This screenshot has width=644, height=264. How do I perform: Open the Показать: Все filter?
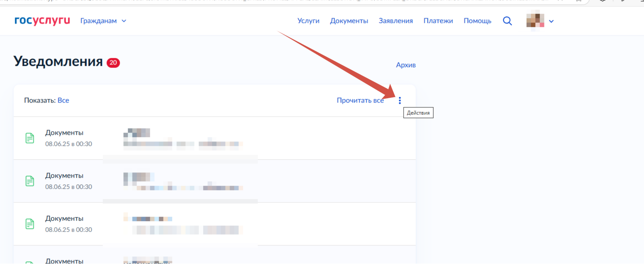(x=63, y=100)
